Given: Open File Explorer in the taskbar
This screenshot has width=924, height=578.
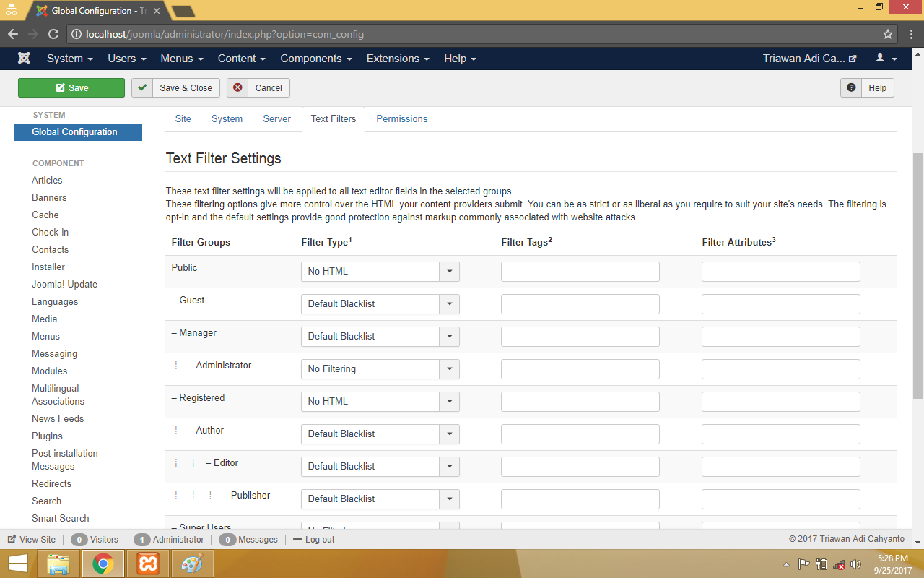Looking at the screenshot, I should pyautogui.click(x=58, y=564).
